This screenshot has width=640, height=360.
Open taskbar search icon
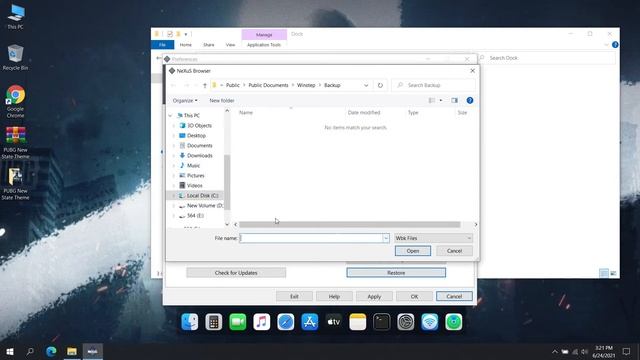[x=30, y=351]
